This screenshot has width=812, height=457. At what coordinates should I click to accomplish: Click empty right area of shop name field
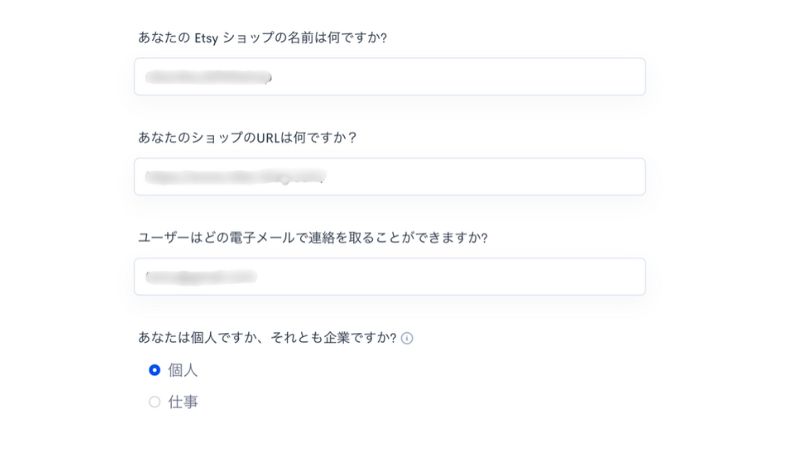[466, 77]
